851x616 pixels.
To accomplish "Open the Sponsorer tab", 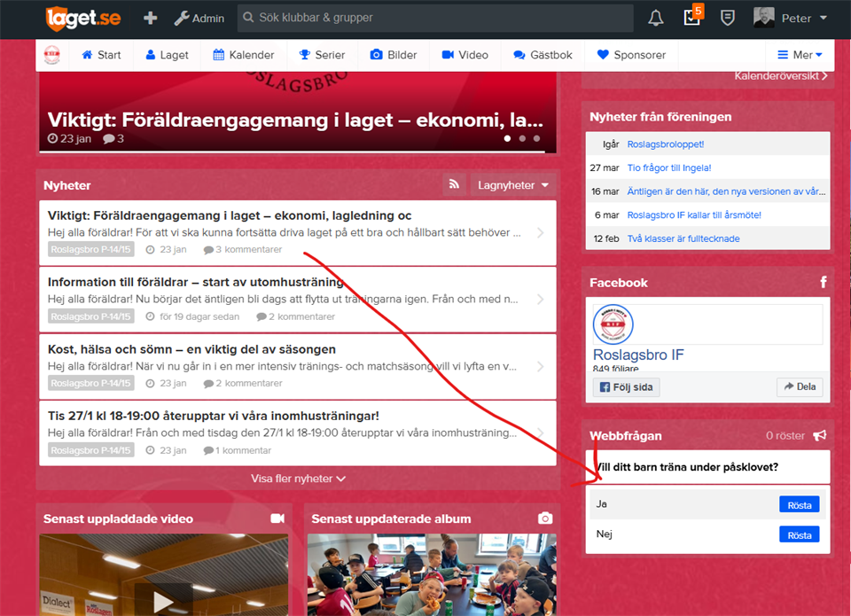I will coord(631,55).
